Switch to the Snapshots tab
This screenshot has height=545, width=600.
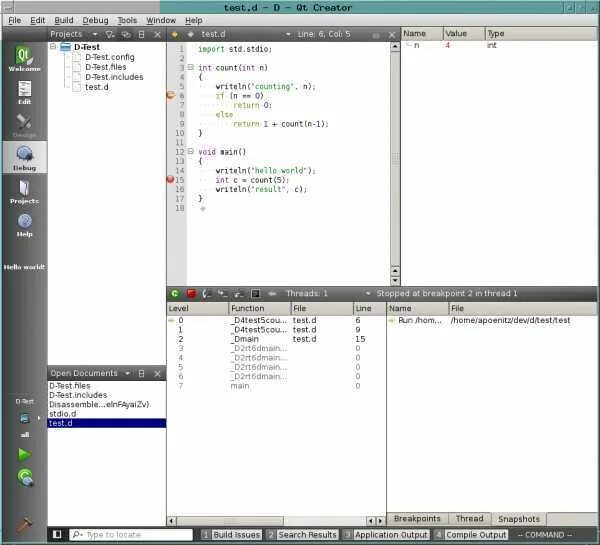point(518,519)
